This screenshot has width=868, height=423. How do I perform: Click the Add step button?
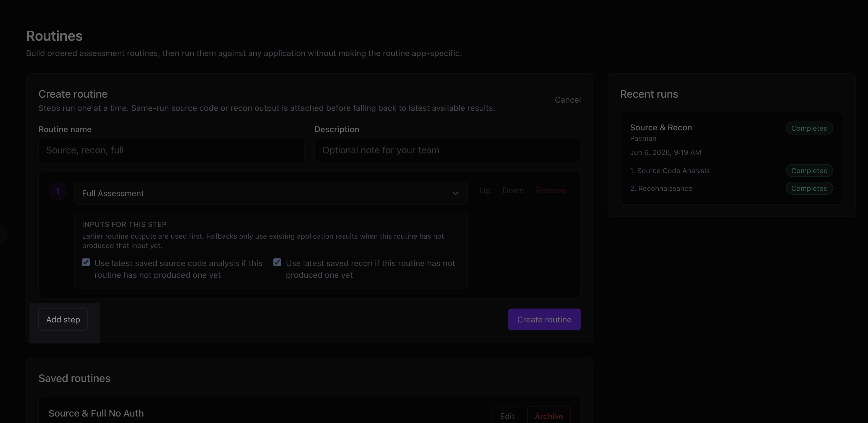tap(63, 319)
